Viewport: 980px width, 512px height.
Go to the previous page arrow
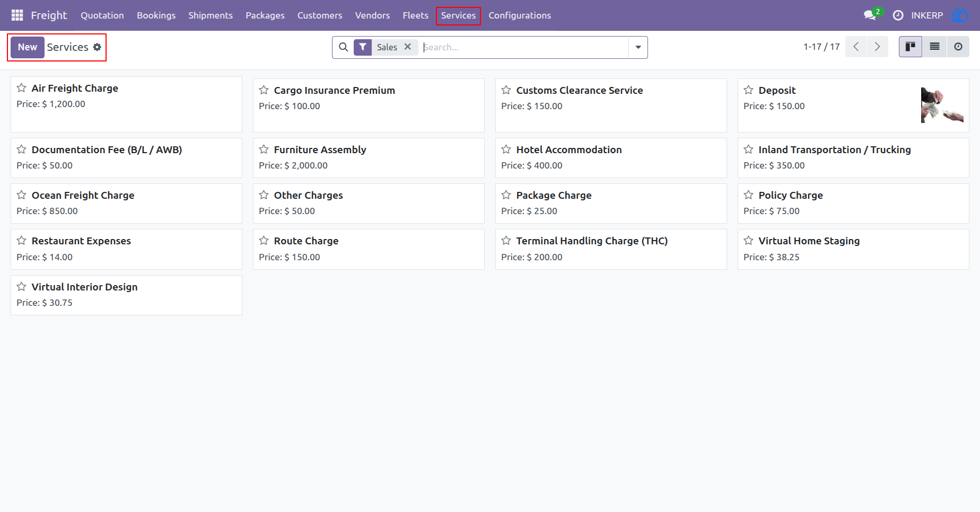pyautogui.click(x=856, y=47)
